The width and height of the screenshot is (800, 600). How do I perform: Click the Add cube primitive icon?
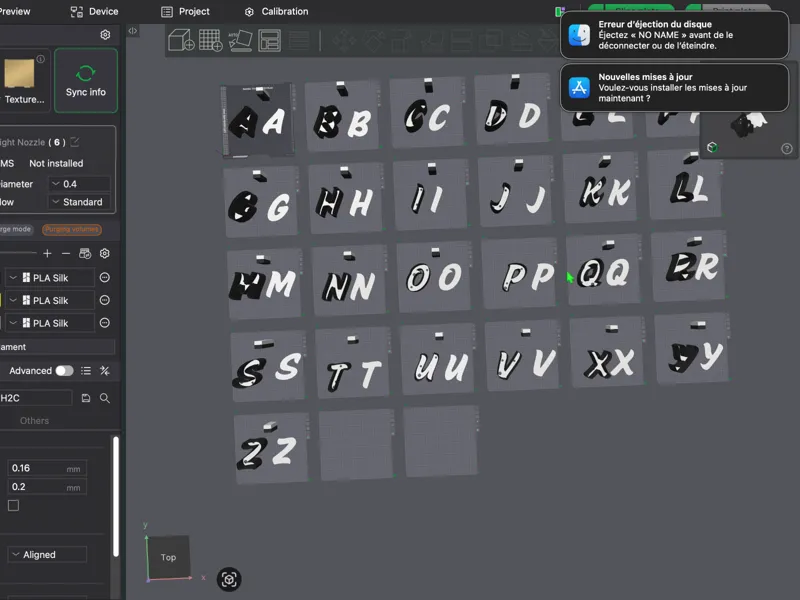coord(181,40)
